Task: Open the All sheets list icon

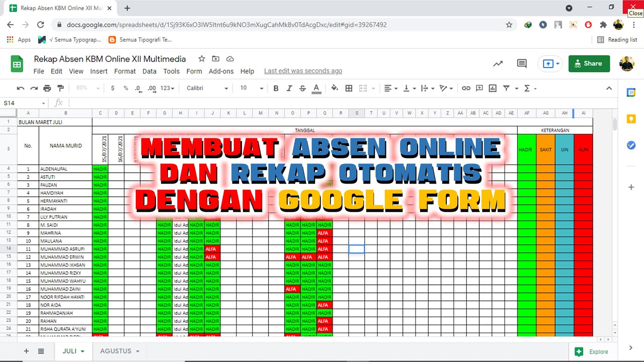Action: point(41,351)
